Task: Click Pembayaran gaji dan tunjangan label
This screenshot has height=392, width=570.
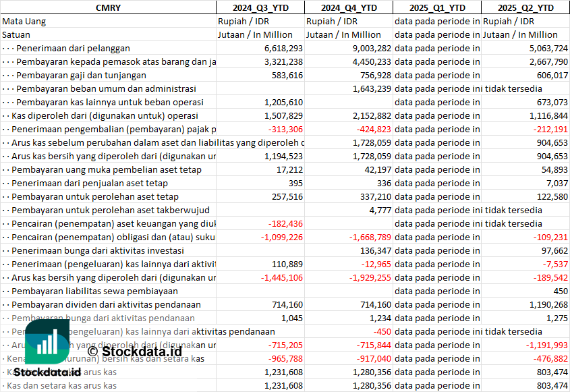Action: coord(81,76)
